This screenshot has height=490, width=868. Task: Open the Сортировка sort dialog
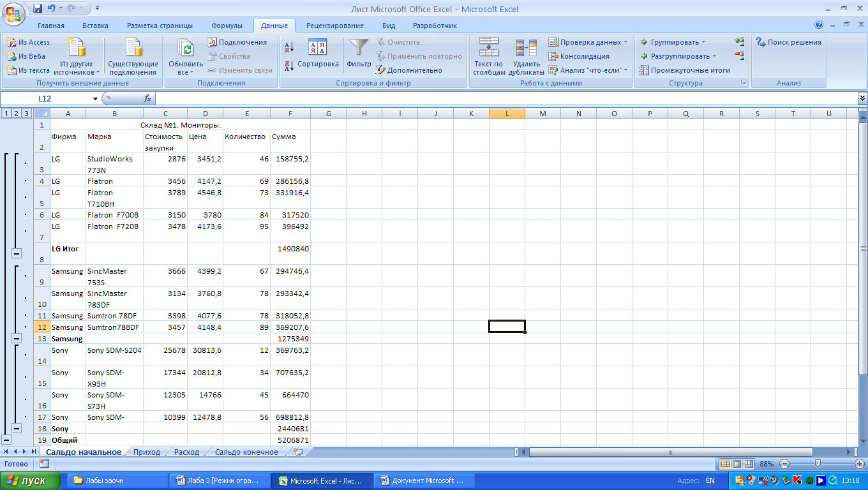(318, 54)
